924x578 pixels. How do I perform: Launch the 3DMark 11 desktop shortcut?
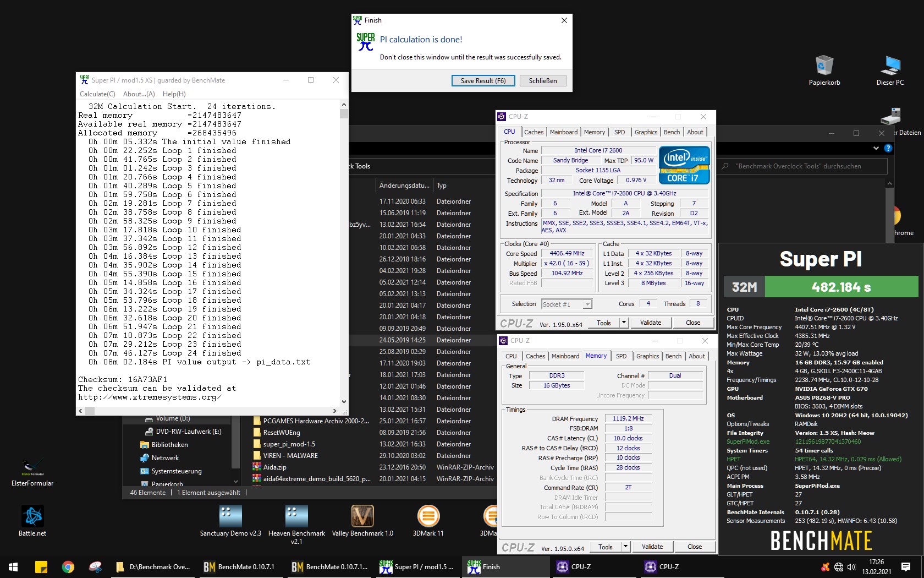point(428,521)
